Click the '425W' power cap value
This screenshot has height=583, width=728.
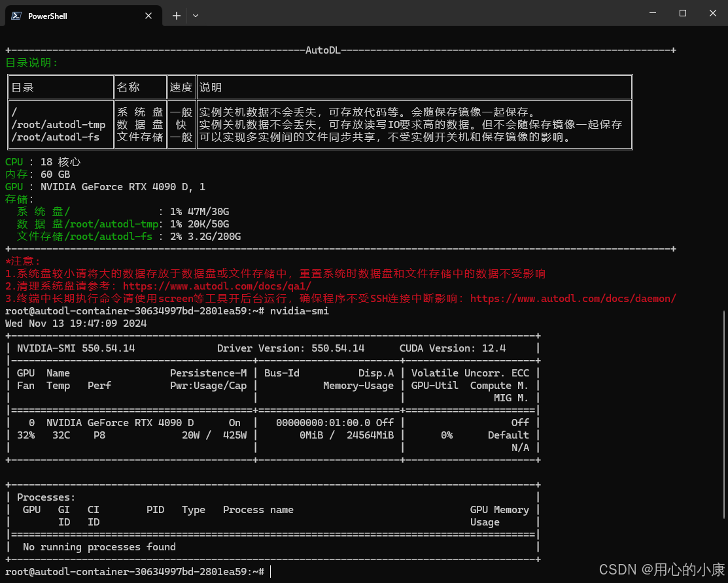point(234,435)
